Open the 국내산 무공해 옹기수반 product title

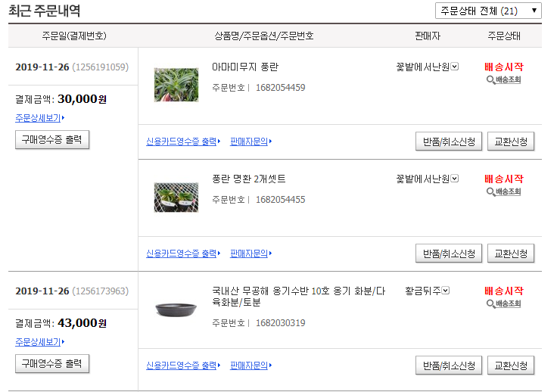(x=298, y=297)
